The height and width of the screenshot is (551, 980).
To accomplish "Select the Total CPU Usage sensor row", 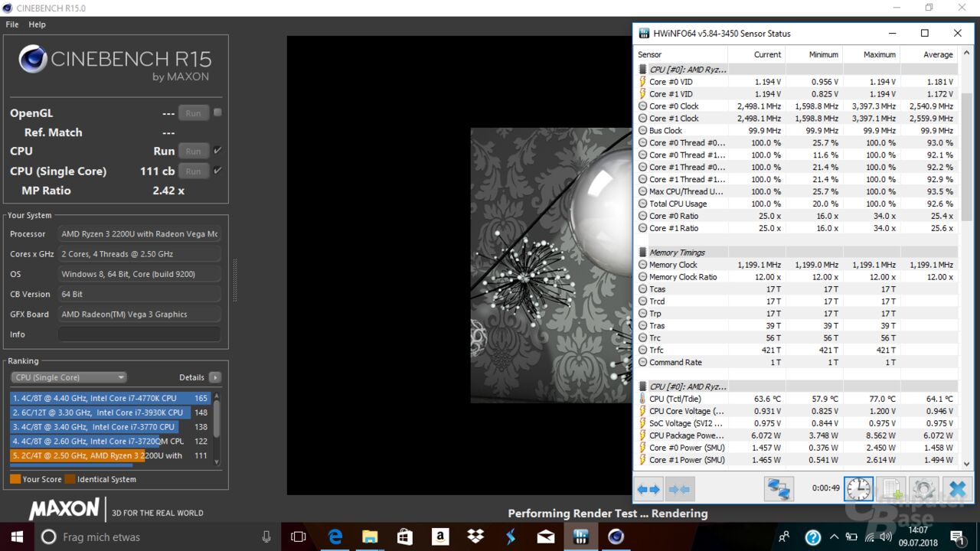I will [796, 204].
